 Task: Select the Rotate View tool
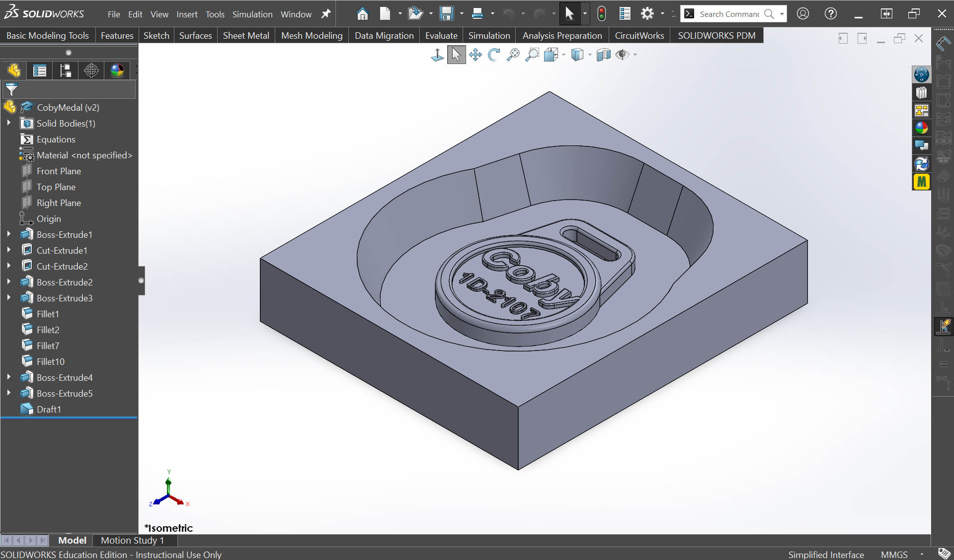[x=494, y=55]
